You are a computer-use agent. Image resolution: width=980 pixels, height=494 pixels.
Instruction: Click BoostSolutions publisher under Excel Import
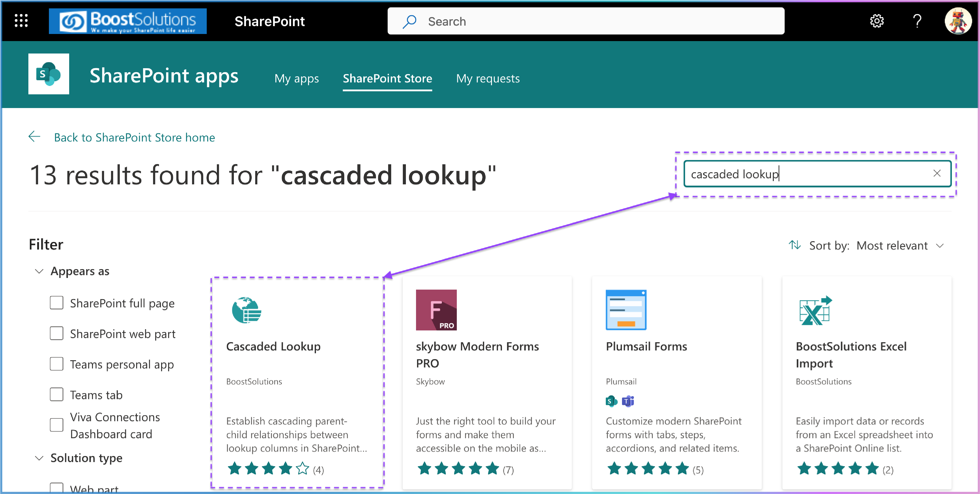[x=823, y=381]
